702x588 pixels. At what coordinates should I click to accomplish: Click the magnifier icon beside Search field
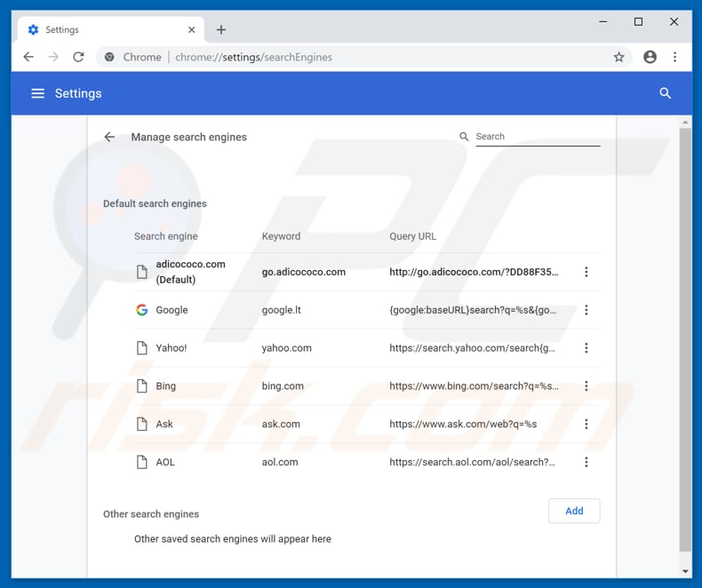(464, 137)
